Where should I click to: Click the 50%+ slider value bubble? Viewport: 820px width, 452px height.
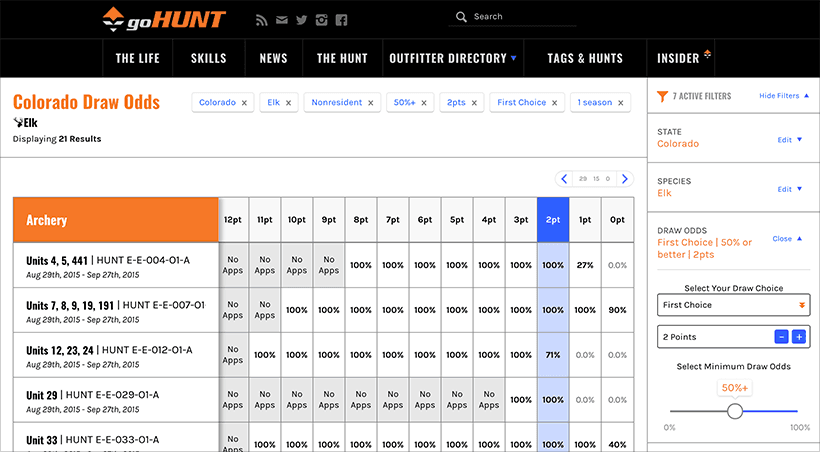(735, 388)
